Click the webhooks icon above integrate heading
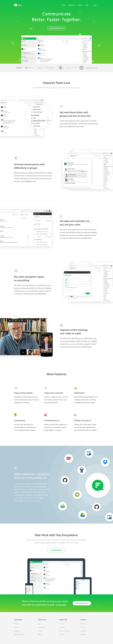This screenshot has height=644, width=113. pyautogui.click(x=15, y=468)
